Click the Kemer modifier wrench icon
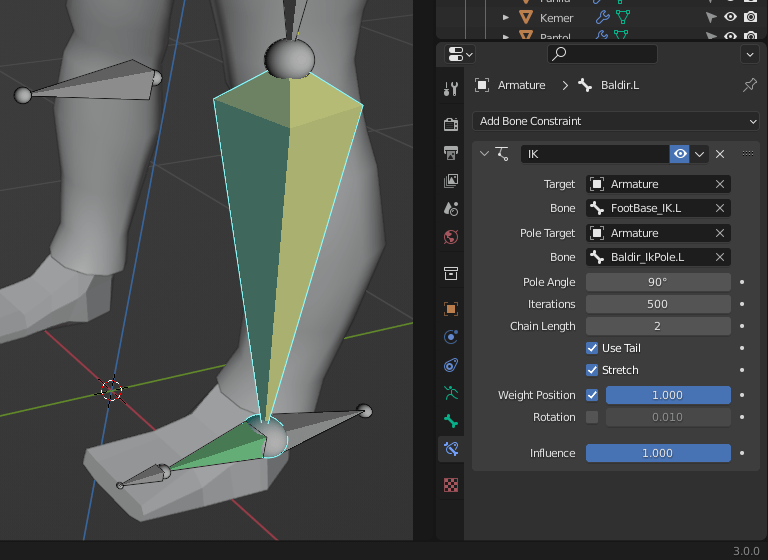768x560 pixels. (602, 18)
